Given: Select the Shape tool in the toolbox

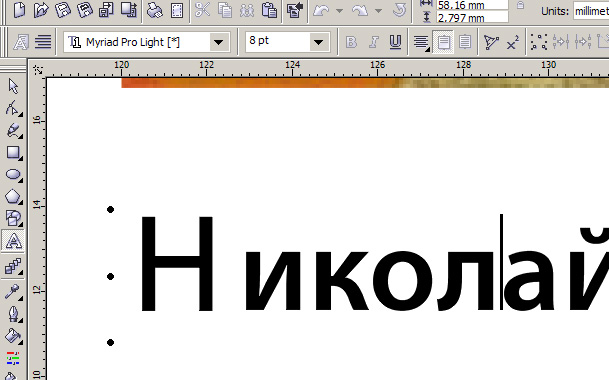Looking at the screenshot, I should (x=13, y=108).
